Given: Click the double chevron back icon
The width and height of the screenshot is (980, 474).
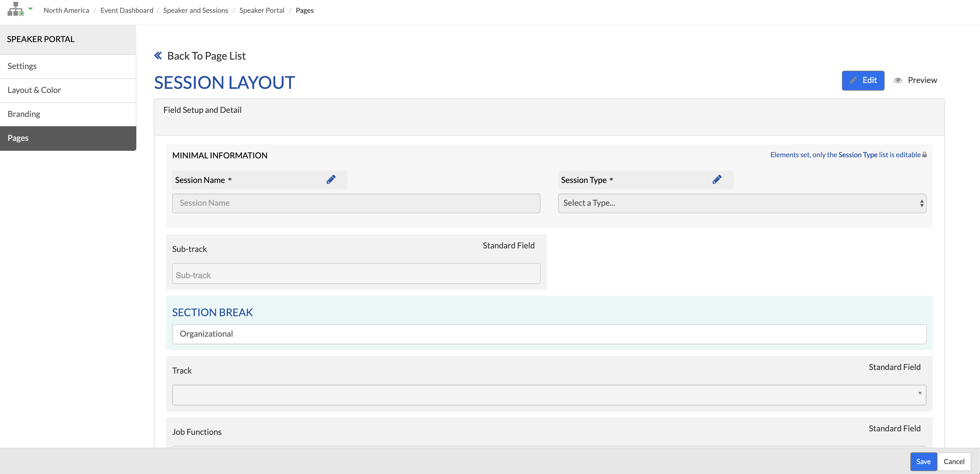Looking at the screenshot, I should point(158,56).
